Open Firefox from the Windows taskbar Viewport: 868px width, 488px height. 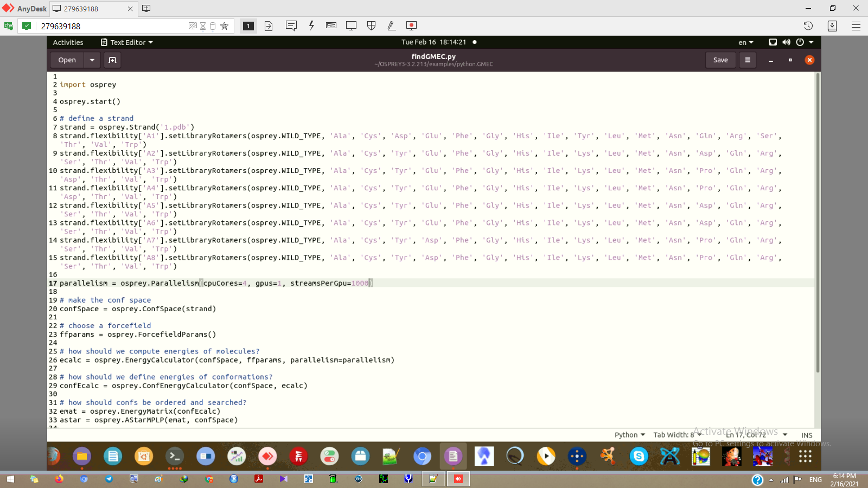59,479
